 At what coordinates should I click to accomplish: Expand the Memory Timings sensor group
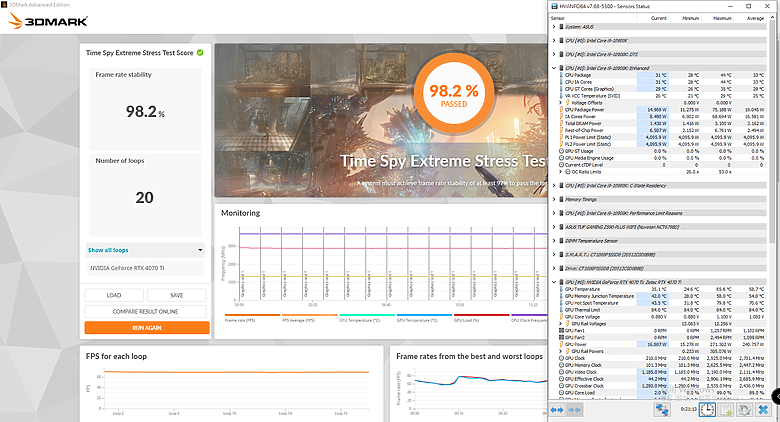(554, 199)
